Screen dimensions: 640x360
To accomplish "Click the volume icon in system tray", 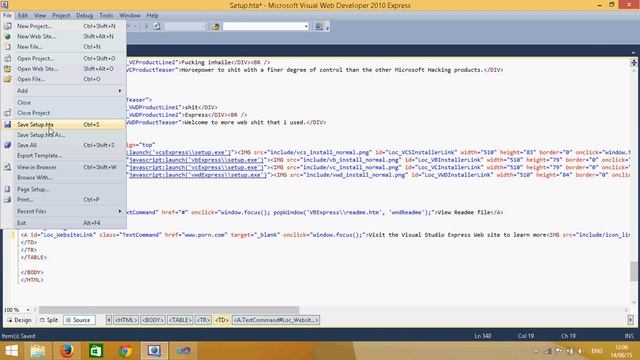I will point(580,351).
